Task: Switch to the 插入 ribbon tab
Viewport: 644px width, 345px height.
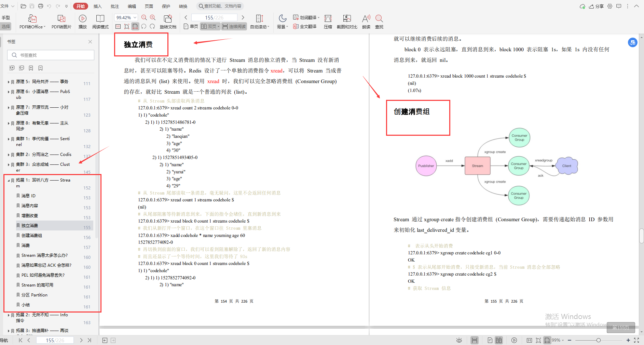Action: point(97,6)
